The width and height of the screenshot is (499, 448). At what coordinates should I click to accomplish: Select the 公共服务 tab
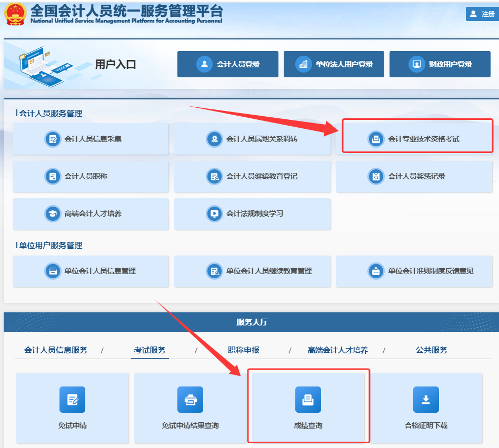tap(432, 349)
